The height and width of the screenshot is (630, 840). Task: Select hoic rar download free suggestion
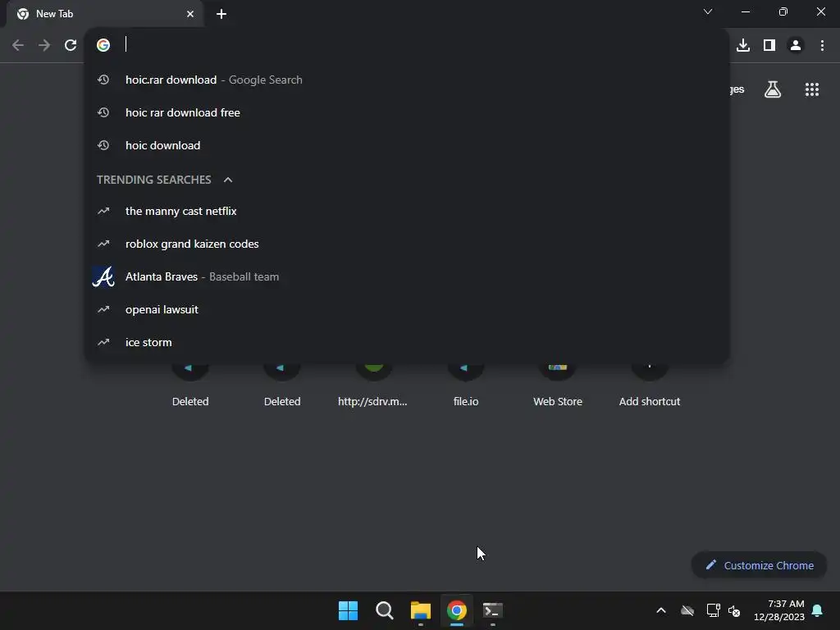(407, 112)
